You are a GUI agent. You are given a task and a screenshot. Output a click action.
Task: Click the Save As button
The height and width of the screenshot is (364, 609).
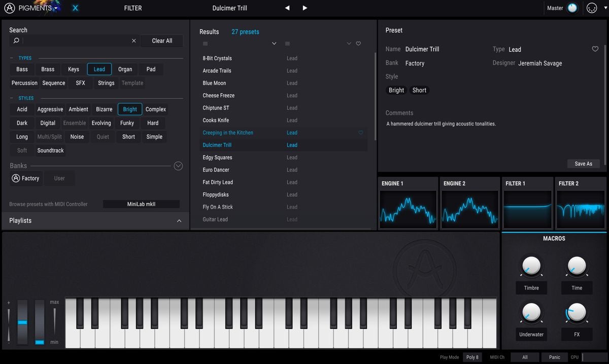[x=583, y=164]
